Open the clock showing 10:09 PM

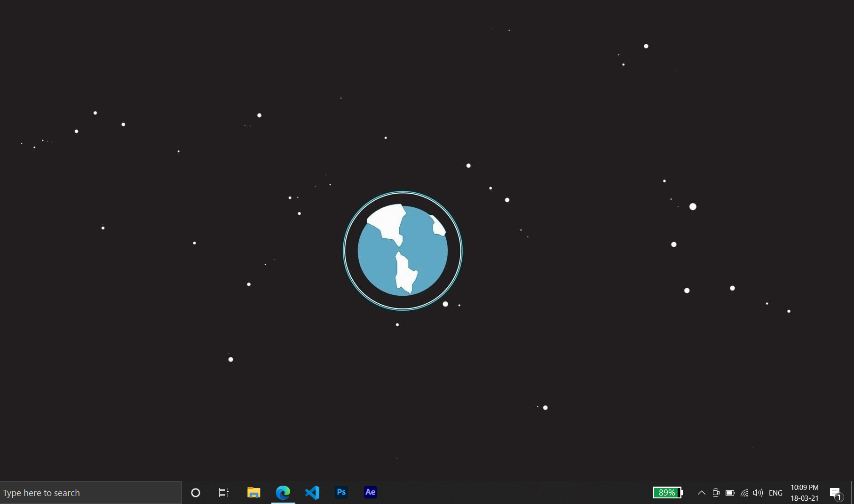click(x=805, y=493)
